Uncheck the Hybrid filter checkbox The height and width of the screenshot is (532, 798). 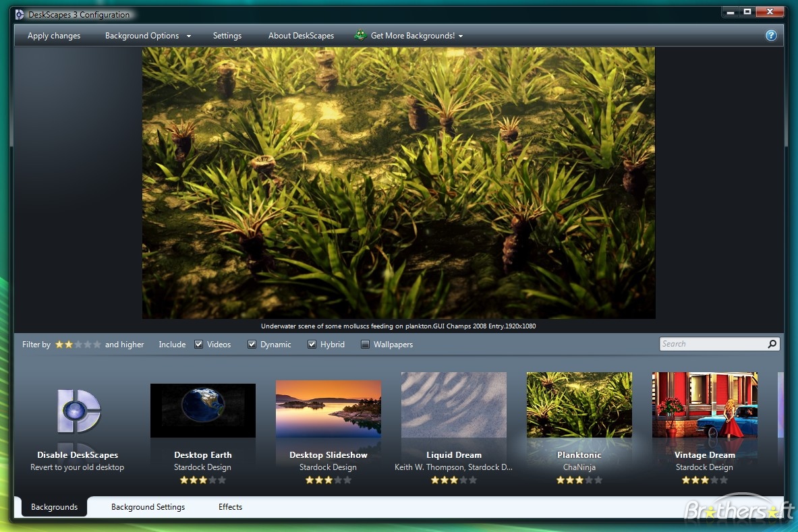coord(312,345)
